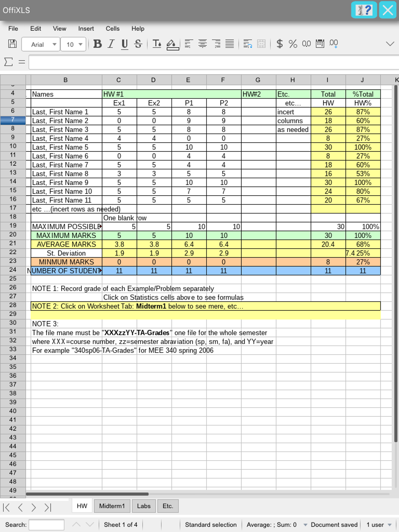Toggle italic formatting
This screenshot has height=532, width=399.
(111, 44)
